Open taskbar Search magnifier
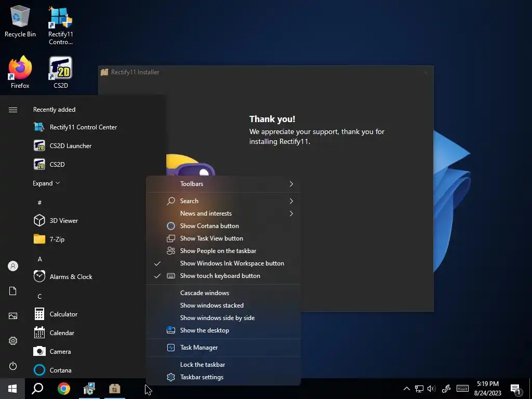 (x=37, y=389)
